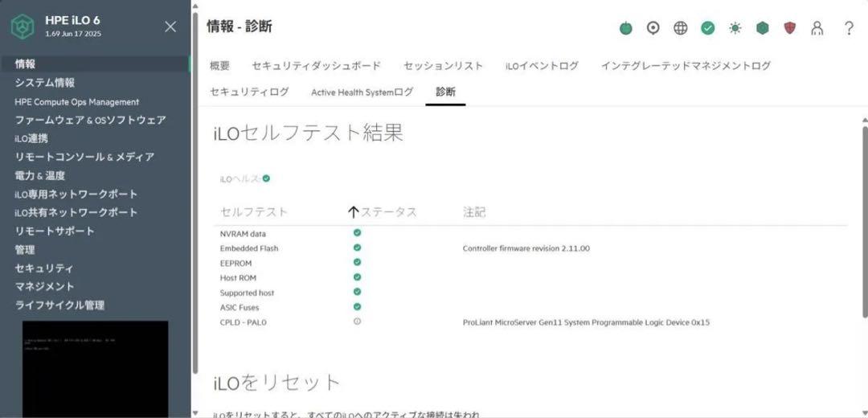Screen dimensions: 868x418
Task: Click the iLOセルフテスト結果 heading
Action: coord(309,133)
